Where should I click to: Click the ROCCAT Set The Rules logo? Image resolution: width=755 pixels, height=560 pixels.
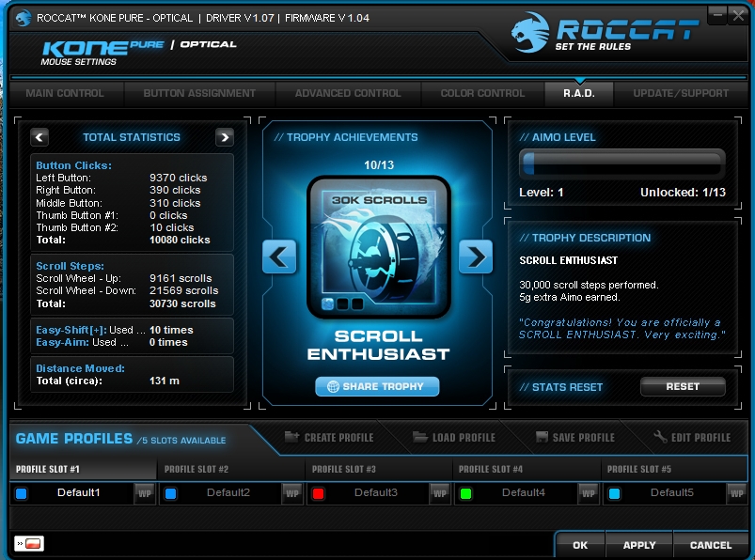[605, 32]
